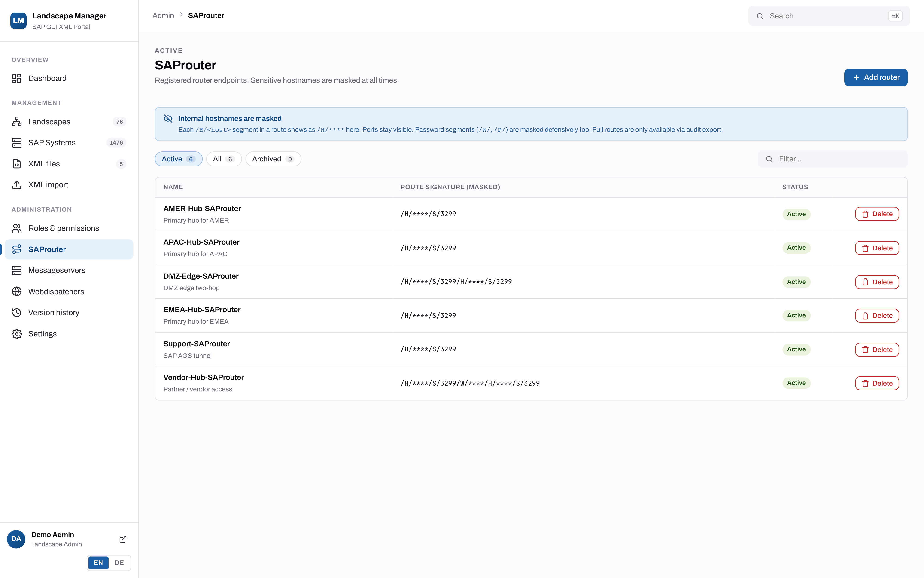This screenshot has height=578, width=924.
Task: Open the Landscapes menu item
Action: (69, 122)
